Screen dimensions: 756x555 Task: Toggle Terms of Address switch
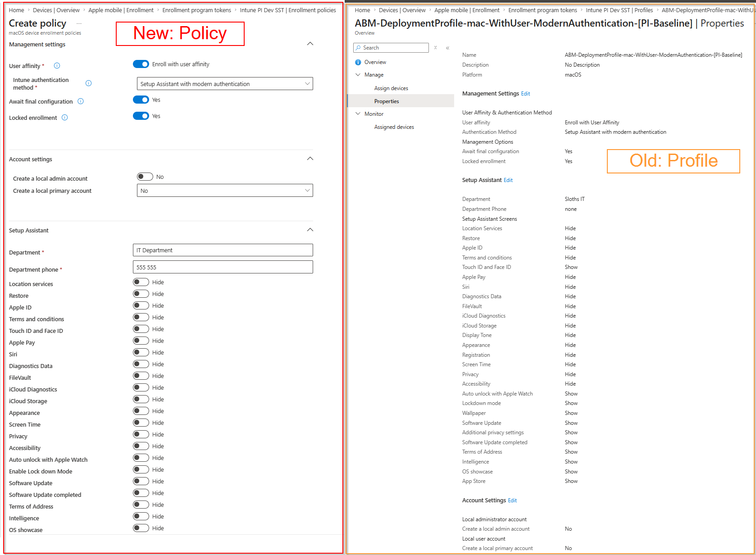(141, 505)
